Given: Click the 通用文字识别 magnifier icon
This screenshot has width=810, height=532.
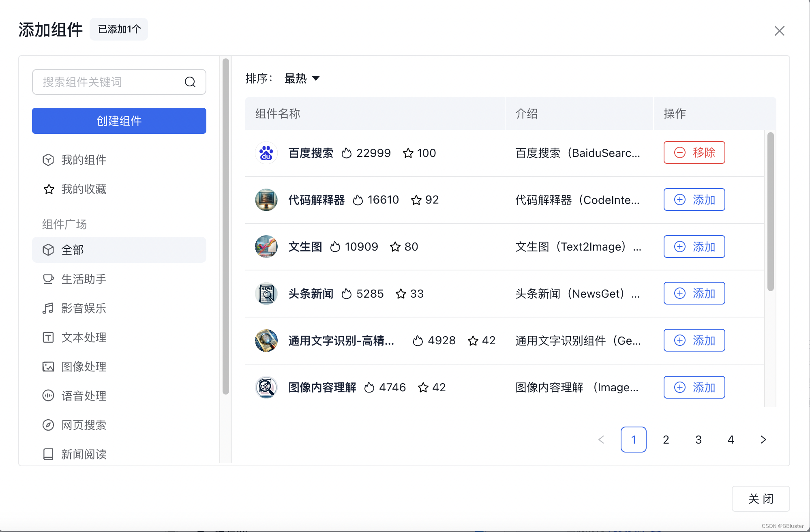Looking at the screenshot, I should (x=266, y=340).
